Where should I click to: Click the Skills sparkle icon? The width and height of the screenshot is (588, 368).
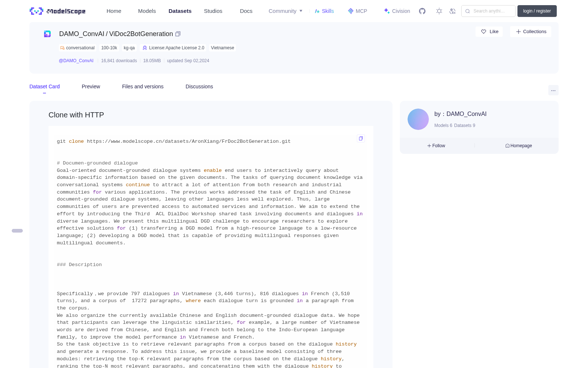click(317, 11)
